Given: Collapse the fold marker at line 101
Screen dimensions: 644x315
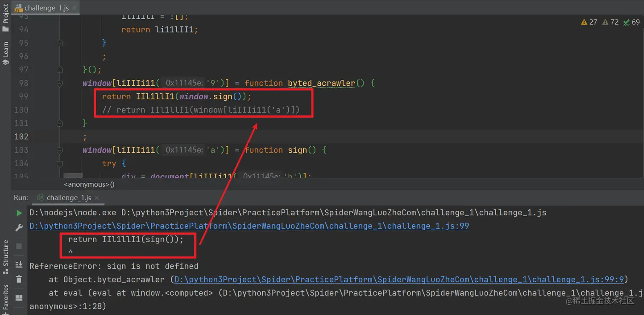Looking at the screenshot, I should [60, 123].
